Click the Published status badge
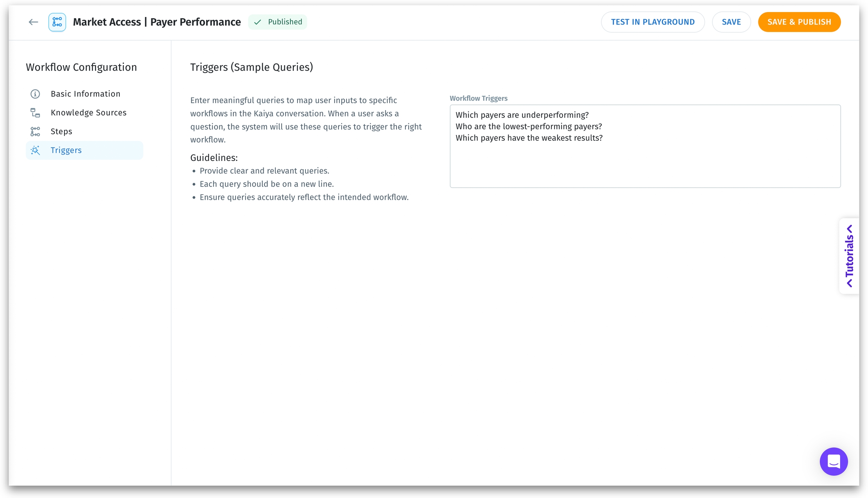The width and height of the screenshot is (868, 498). pos(278,22)
